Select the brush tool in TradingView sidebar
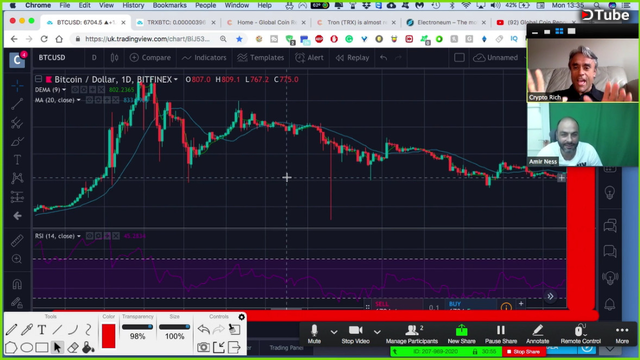This screenshot has height=360, width=640. tap(17, 142)
